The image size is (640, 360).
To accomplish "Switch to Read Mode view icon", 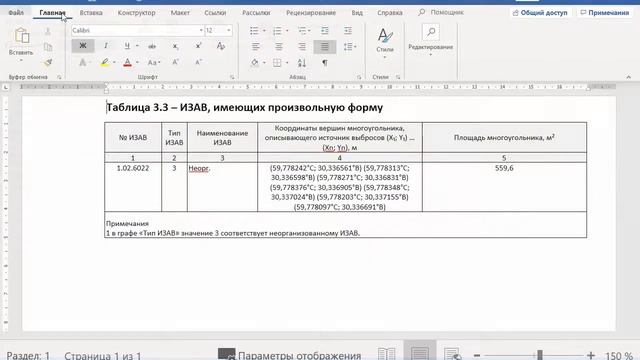I will click(x=387, y=353).
